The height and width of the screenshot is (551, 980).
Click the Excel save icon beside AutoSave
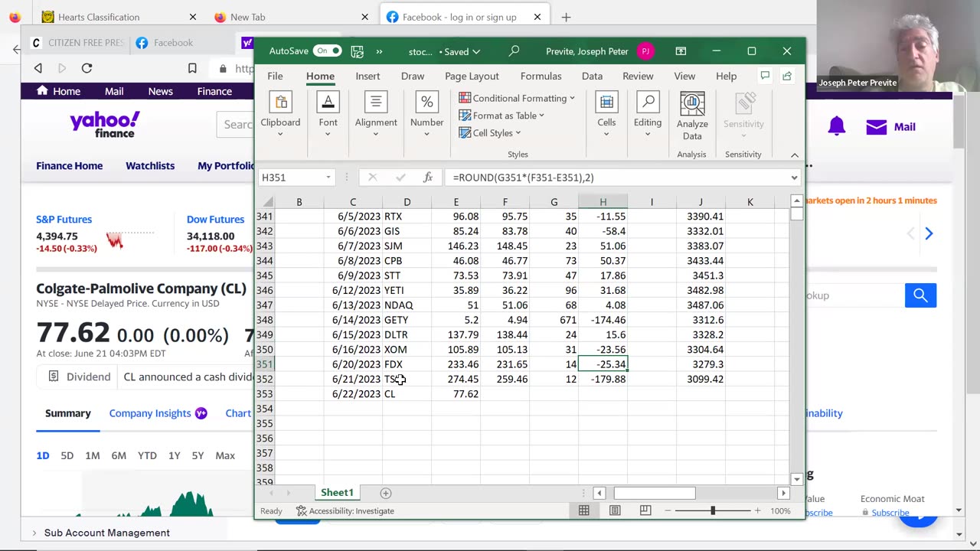(x=357, y=51)
